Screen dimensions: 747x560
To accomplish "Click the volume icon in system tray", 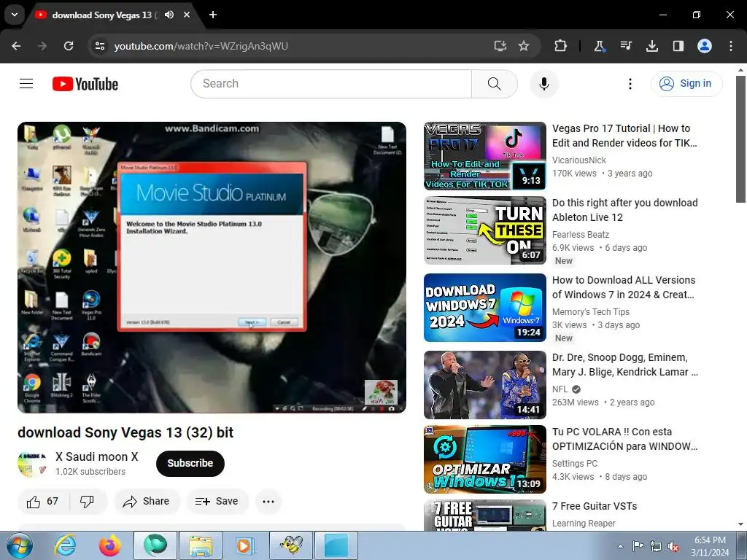I will pos(673,547).
